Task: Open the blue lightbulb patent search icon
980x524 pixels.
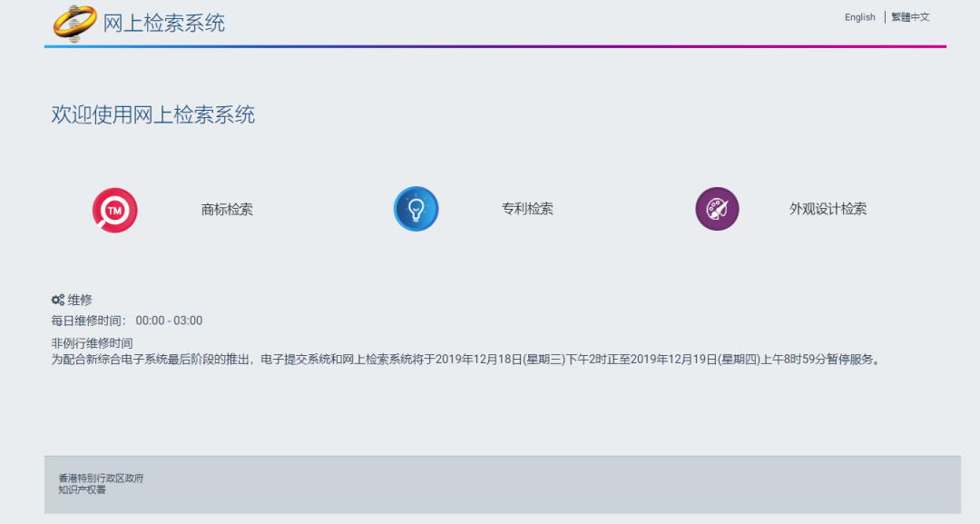Action: click(416, 209)
